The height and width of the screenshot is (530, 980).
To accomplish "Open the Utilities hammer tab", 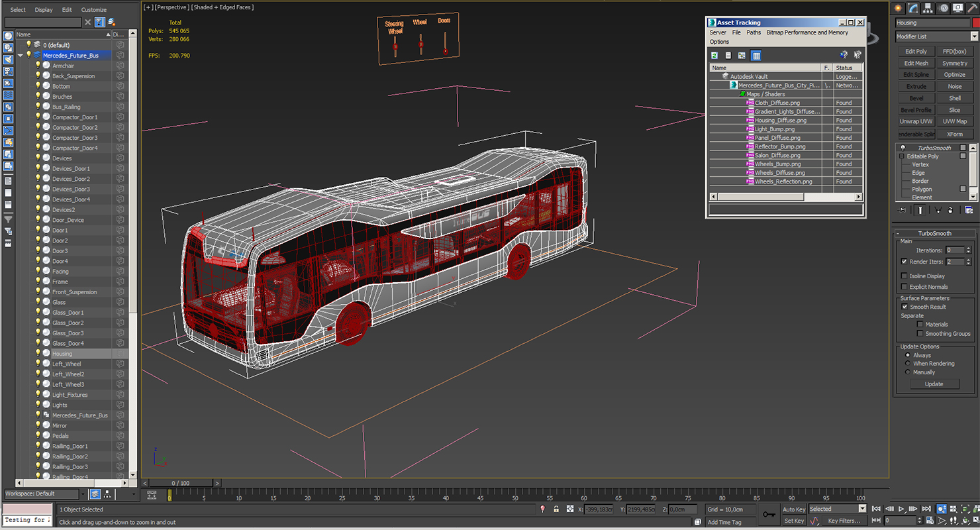I will click(x=972, y=8).
